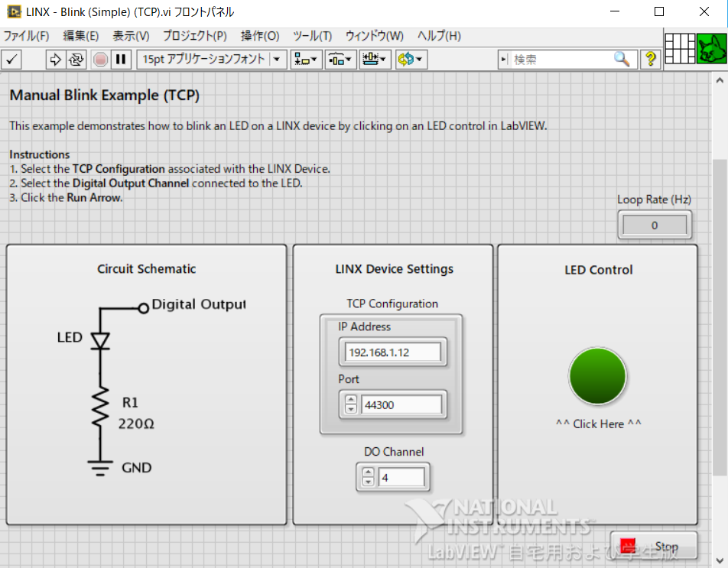Click the connector pane grid icon
728x568 pixels.
point(680,48)
